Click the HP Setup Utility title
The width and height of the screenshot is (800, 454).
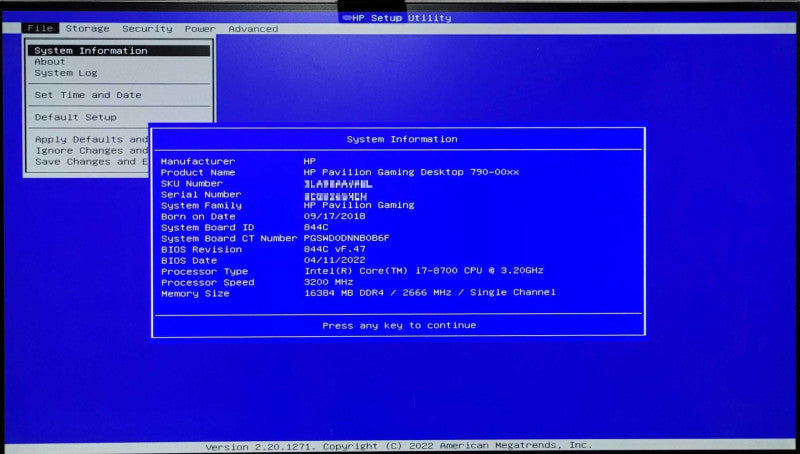pos(402,18)
